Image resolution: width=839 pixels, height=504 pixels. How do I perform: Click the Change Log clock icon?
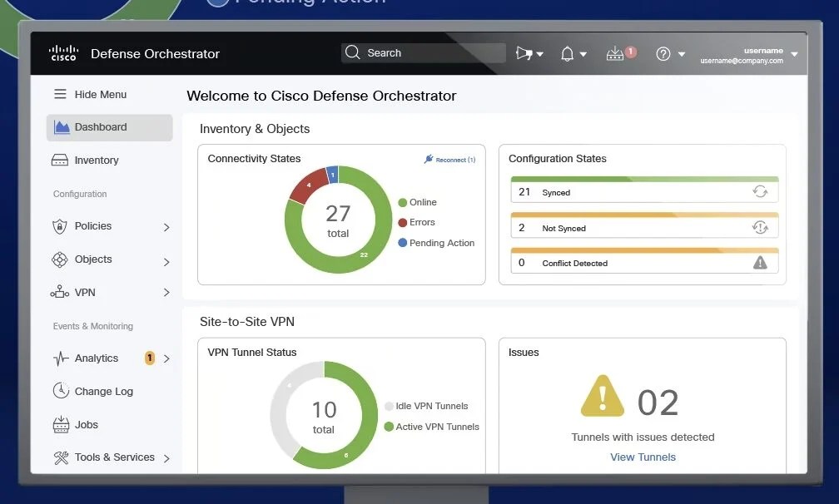pyautogui.click(x=61, y=391)
